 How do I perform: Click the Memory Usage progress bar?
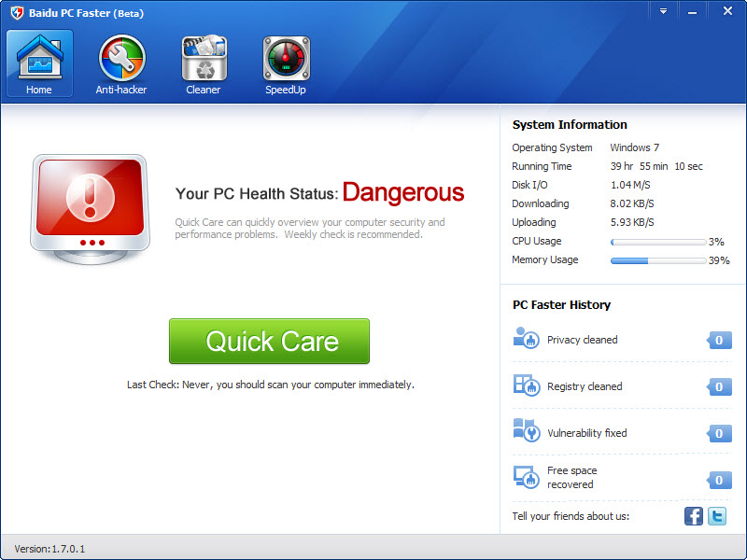click(657, 260)
